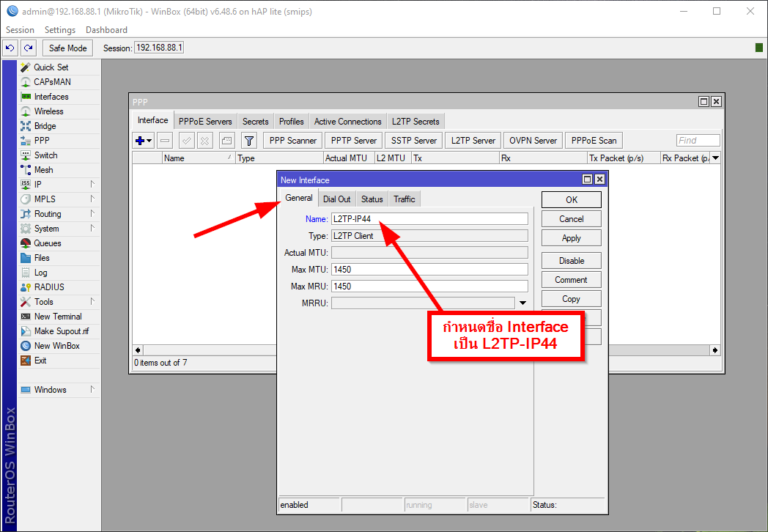Expand the MRRU field arrow
The height and width of the screenshot is (532, 768).
point(523,303)
